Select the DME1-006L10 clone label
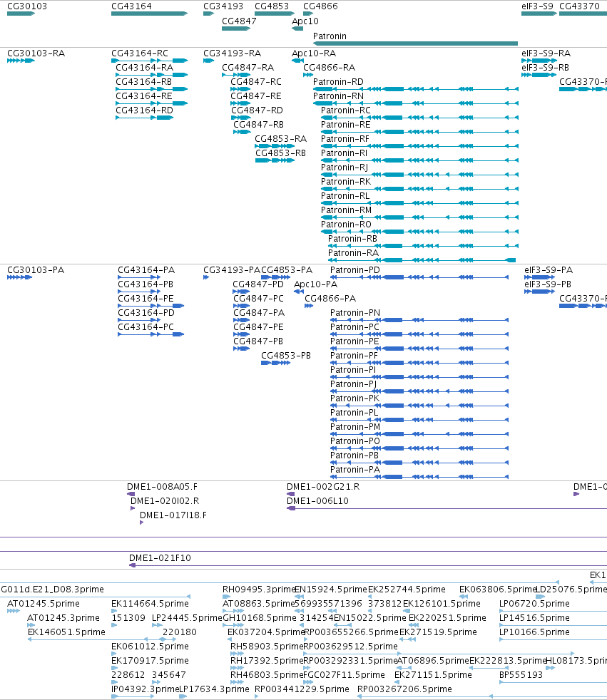This screenshot has width=607, height=700. (x=317, y=501)
